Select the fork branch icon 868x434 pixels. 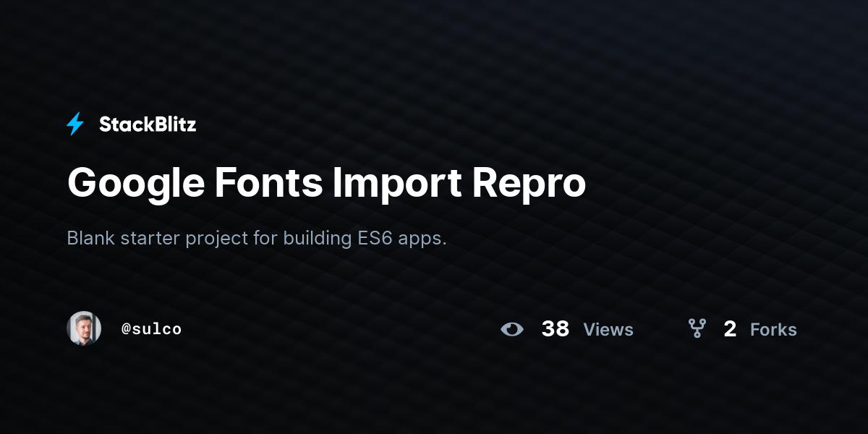697,329
